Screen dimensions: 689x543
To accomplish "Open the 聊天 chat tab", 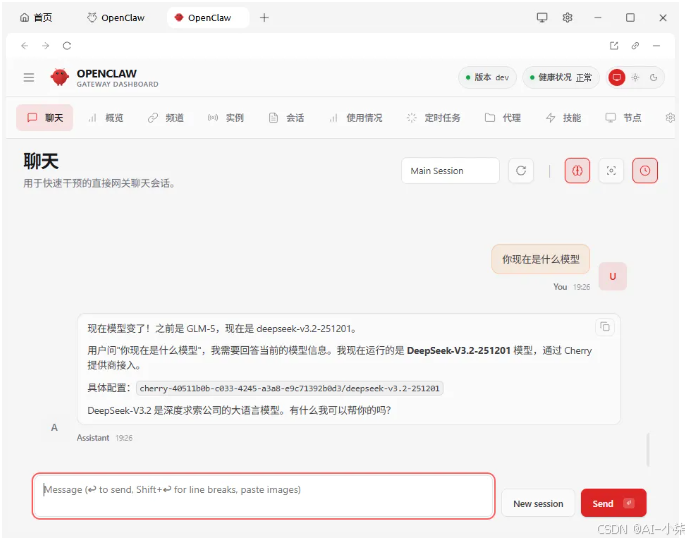I will coord(45,118).
